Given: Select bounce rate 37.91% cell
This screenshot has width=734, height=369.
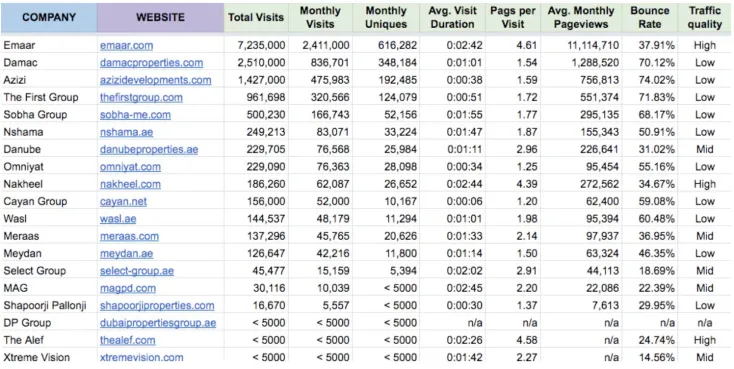Looking at the screenshot, I should [x=650, y=45].
